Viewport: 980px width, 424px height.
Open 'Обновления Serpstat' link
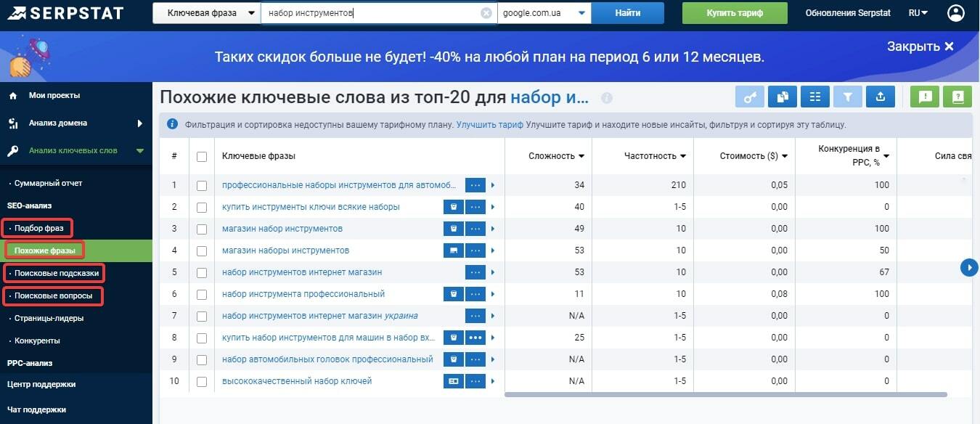pos(848,13)
